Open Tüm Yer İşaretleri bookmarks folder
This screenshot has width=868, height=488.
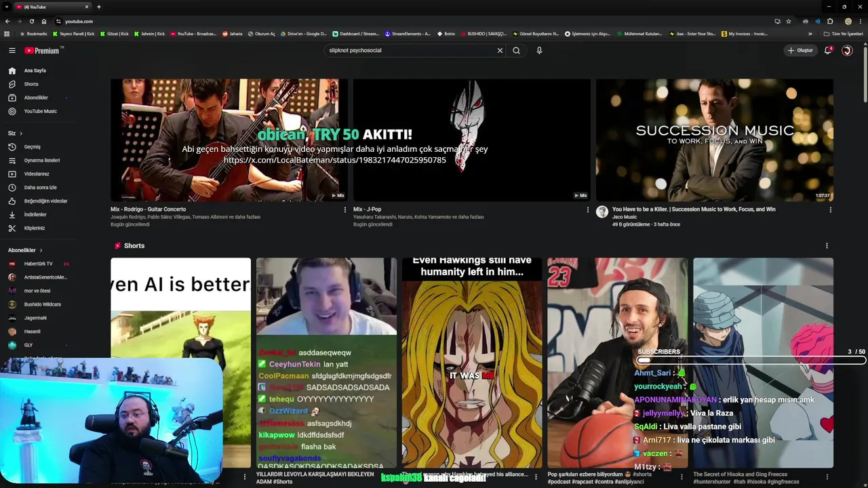pyautogui.click(x=844, y=33)
